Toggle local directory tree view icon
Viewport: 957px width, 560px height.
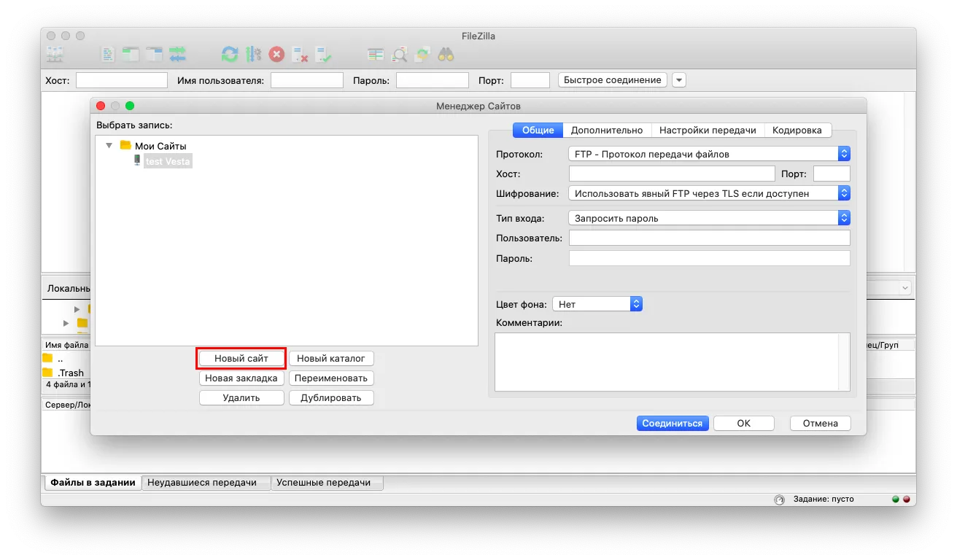[x=131, y=54]
